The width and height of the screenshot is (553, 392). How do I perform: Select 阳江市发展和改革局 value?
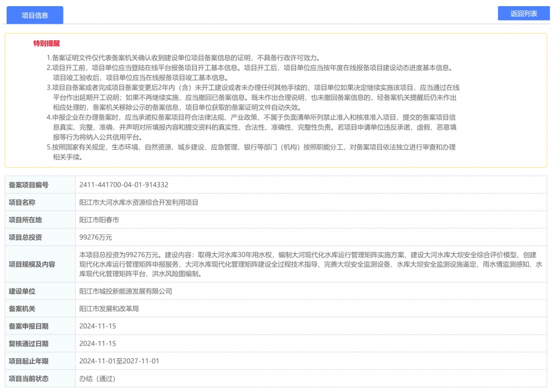click(x=109, y=309)
